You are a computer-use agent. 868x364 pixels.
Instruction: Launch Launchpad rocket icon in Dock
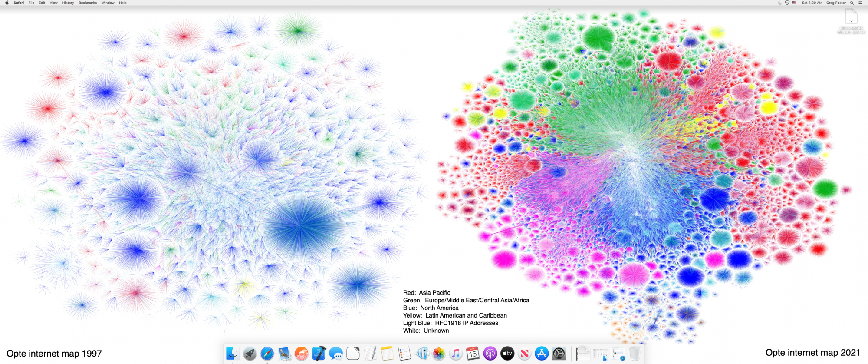(x=250, y=354)
